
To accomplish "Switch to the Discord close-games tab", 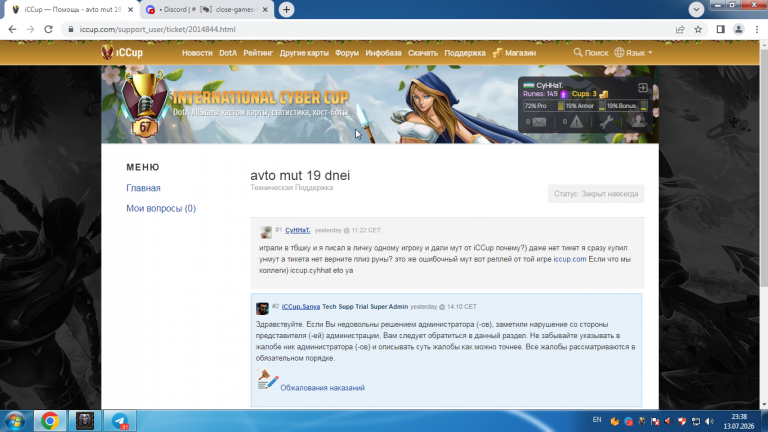I will (x=208, y=10).
